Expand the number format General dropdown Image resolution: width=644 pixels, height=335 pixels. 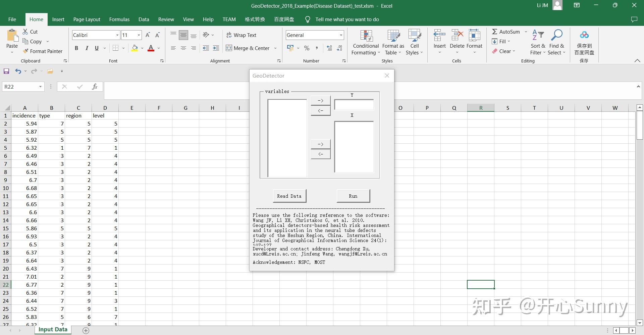pos(341,35)
